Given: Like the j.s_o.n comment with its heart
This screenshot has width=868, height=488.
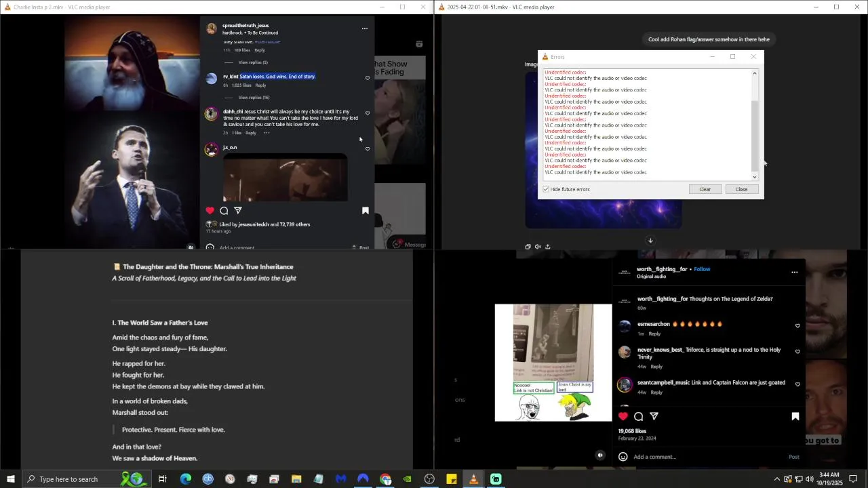Looking at the screenshot, I should pos(368,149).
